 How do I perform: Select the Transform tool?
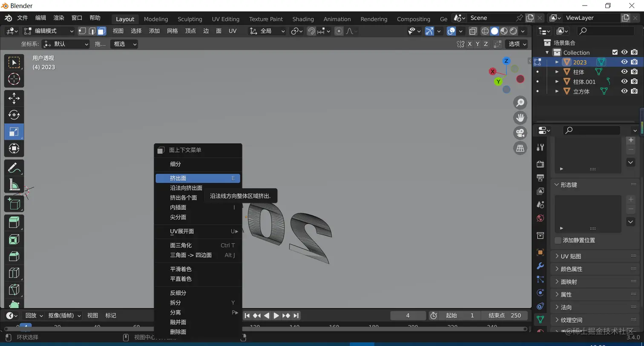[14, 148]
